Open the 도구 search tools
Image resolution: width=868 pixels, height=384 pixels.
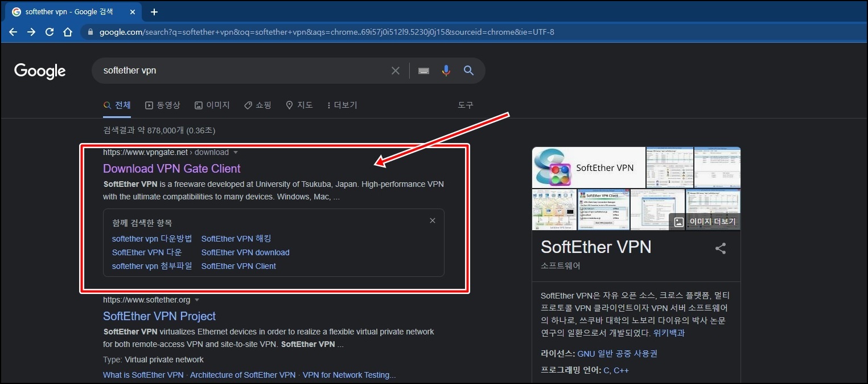(466, 105)
